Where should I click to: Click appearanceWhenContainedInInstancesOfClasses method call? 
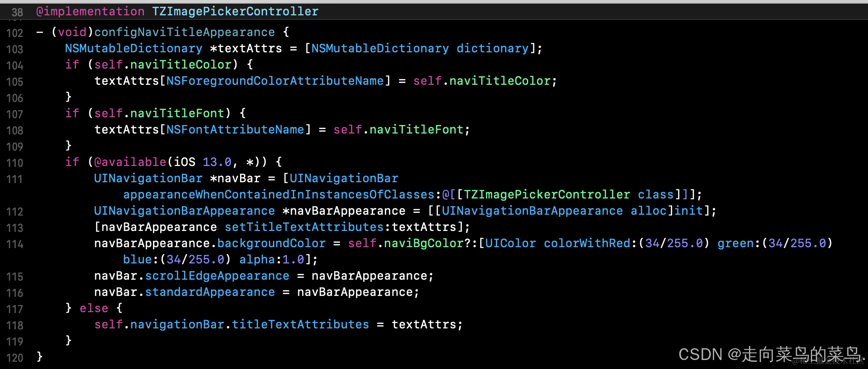(279, 194)
